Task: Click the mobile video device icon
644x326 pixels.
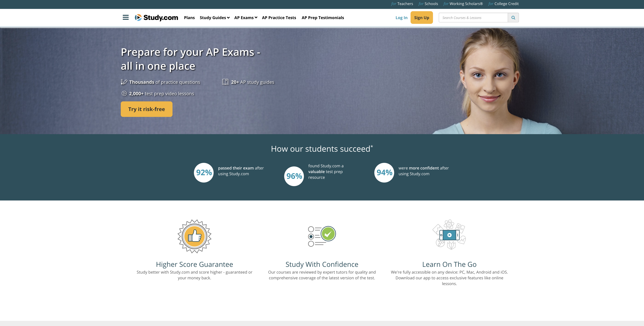Action: pos(449,235)
